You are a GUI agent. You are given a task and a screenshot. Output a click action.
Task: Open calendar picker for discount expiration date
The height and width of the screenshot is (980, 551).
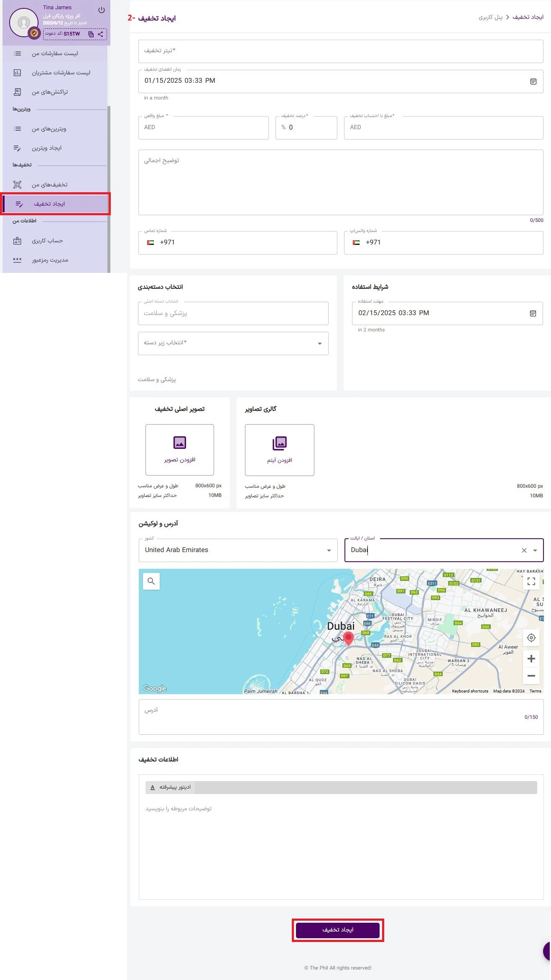click(533, 81)
